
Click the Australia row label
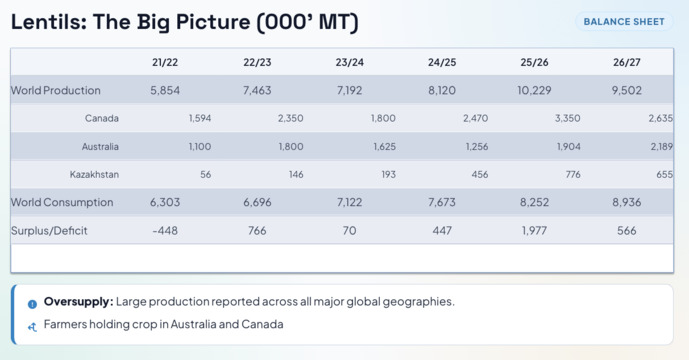click(100, 146)
